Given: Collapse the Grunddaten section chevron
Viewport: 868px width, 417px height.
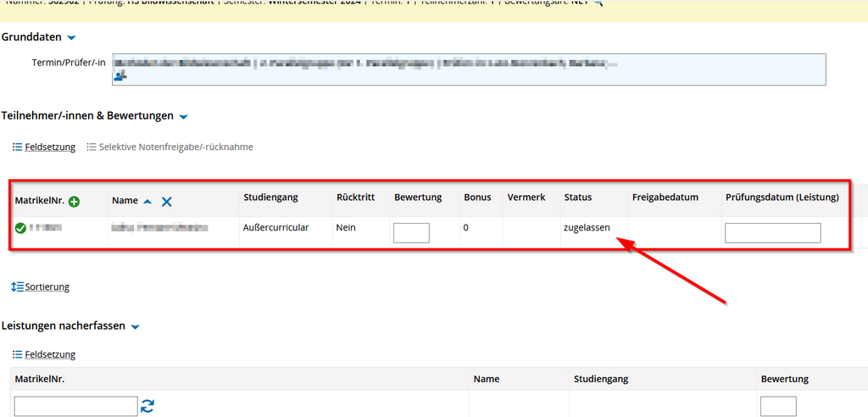Looking at the screenshot, I should click(x=71, y=37).
